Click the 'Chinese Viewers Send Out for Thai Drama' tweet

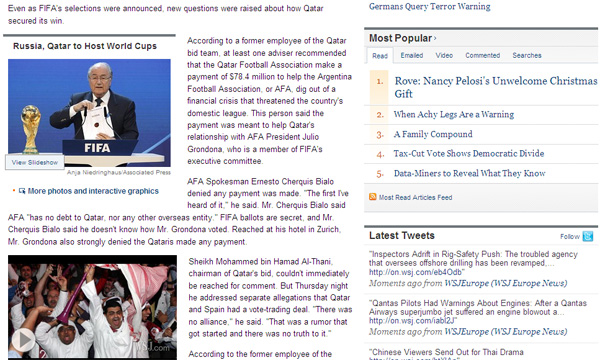446,352
